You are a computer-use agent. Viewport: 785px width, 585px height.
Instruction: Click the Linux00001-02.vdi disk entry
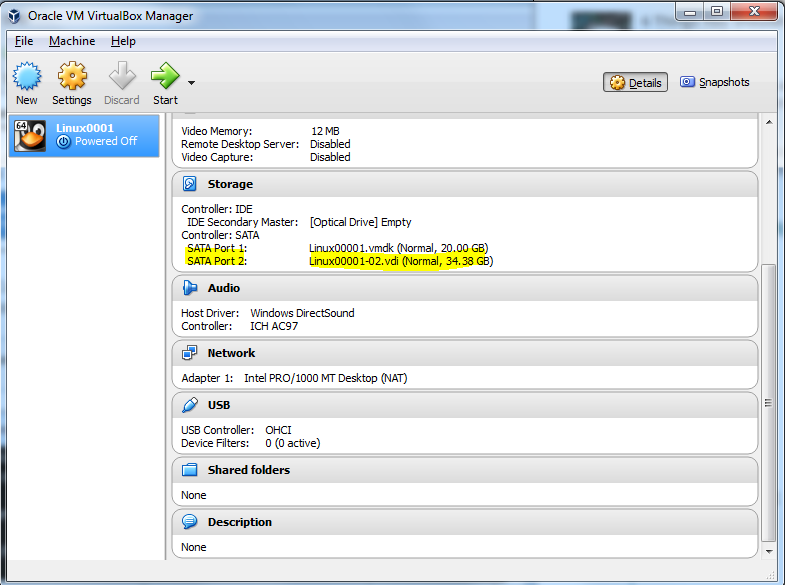tap(401, 261)
